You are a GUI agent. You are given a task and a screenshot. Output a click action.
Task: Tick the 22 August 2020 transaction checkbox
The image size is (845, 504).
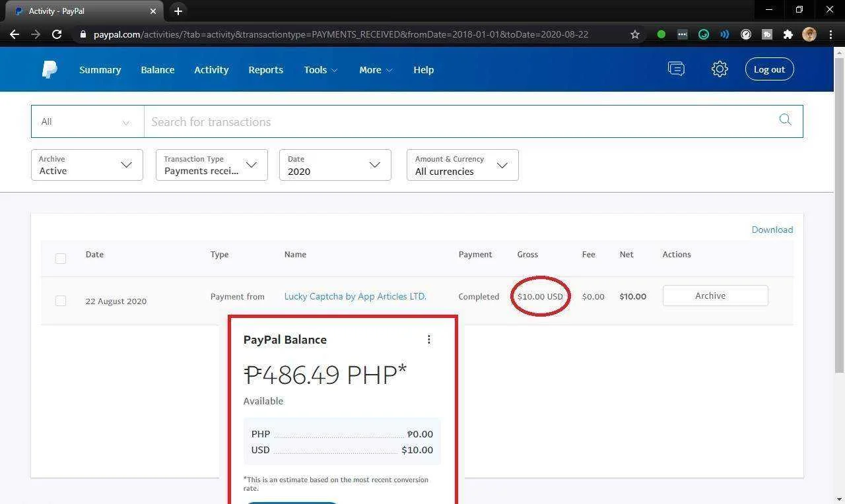(61, 301)
